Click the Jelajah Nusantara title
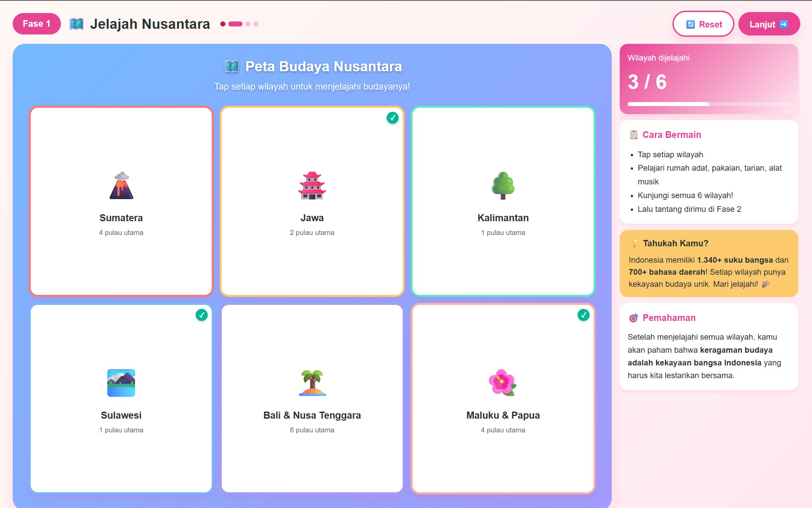Viewport: 812px width, 508px height. (x=150, y=24)
